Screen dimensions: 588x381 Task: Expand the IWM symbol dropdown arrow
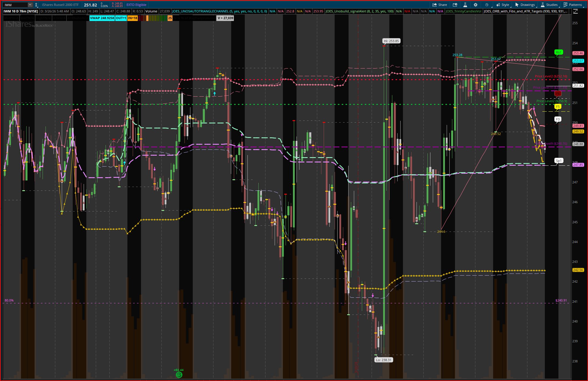(x=30, y=5)
